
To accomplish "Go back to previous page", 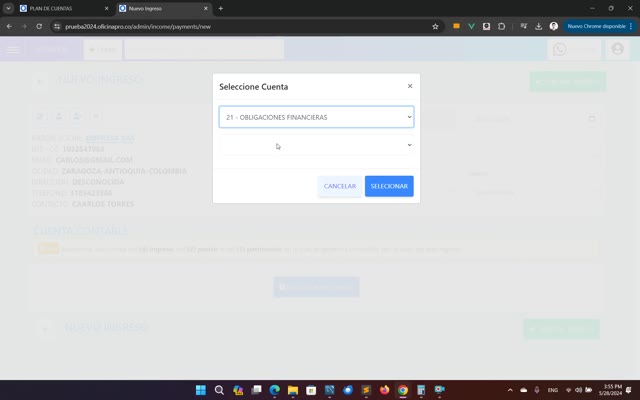I will point(9,26).
